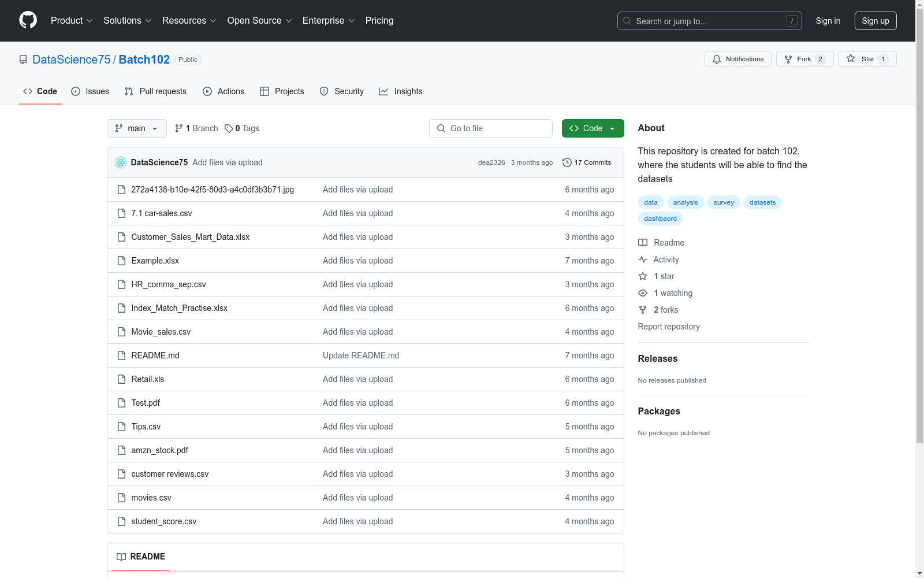Click the Sign up button
The width and height of the screenshot is (924, 578).
click(875, 21)
